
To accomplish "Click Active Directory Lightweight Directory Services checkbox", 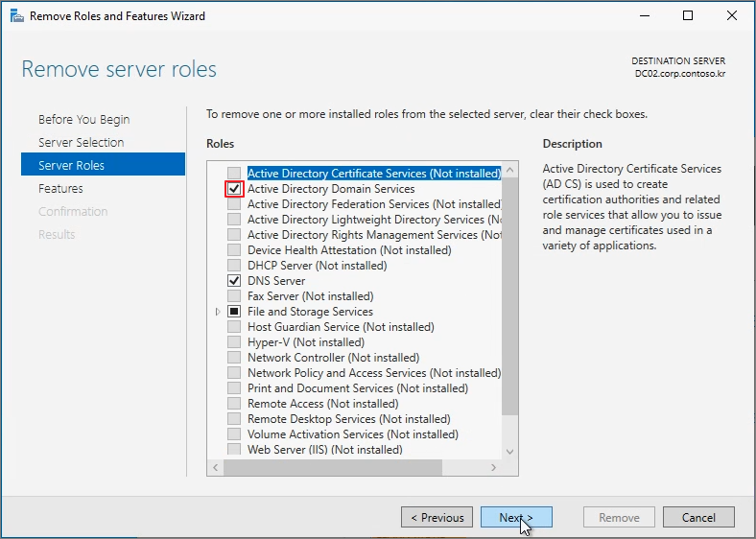I will pos(234,220).
